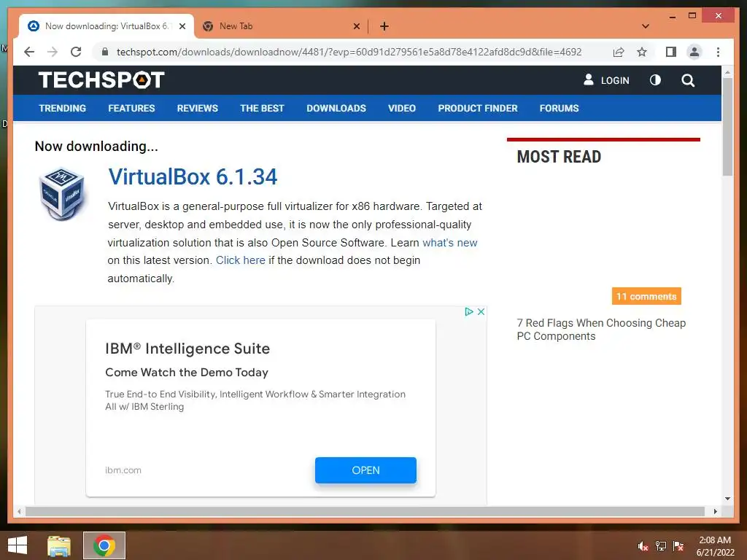Expand the tab search chevron
The height and width of the screenshot is (560, 747).
tap(646, 26)
